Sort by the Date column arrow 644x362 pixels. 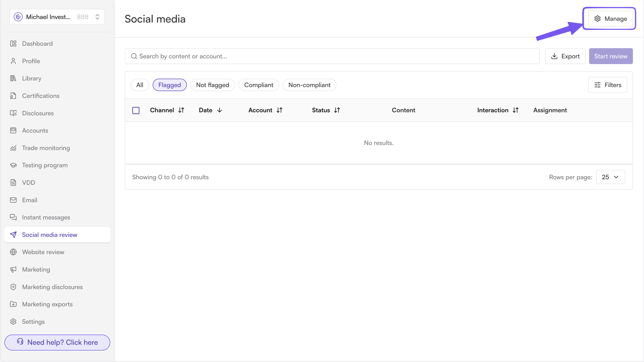coord(220,110)
